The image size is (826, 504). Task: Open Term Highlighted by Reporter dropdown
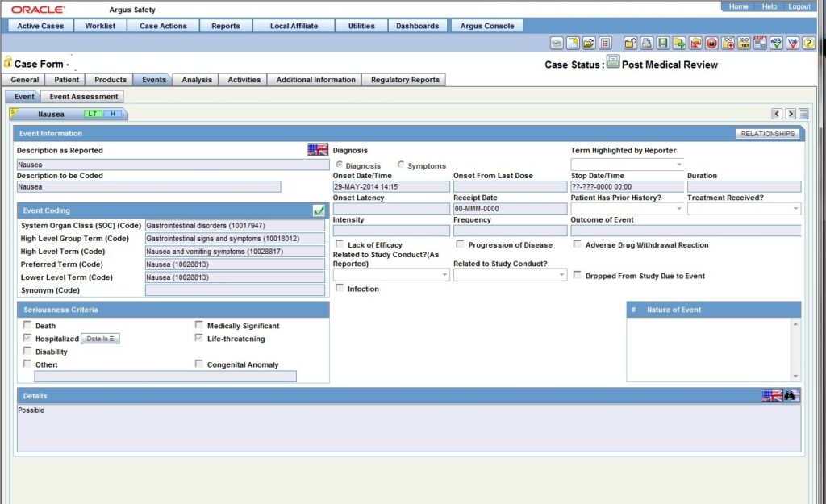click(x=627, y=165)
